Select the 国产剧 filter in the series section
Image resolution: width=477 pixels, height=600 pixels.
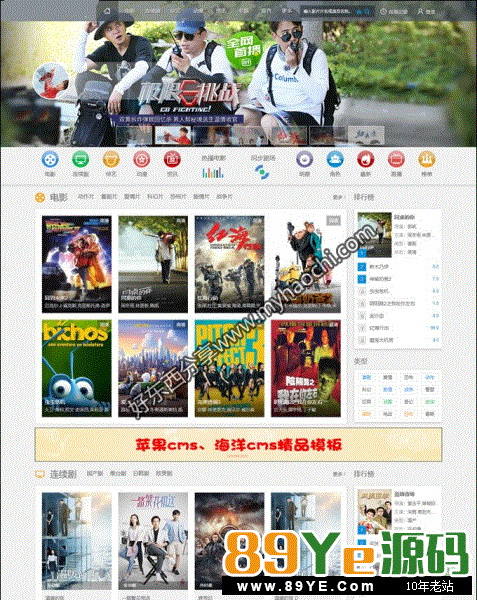(94, 474)
